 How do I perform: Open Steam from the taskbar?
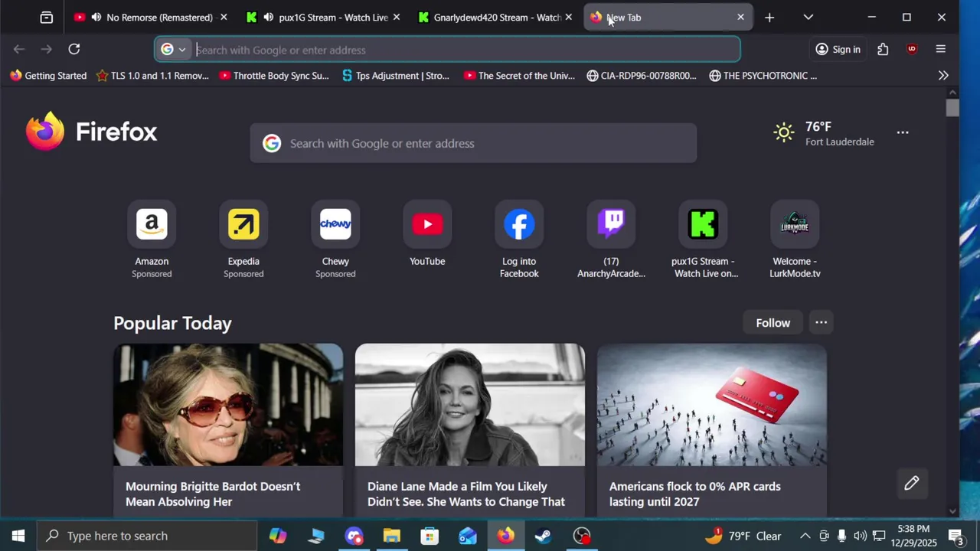pos(544,536)
